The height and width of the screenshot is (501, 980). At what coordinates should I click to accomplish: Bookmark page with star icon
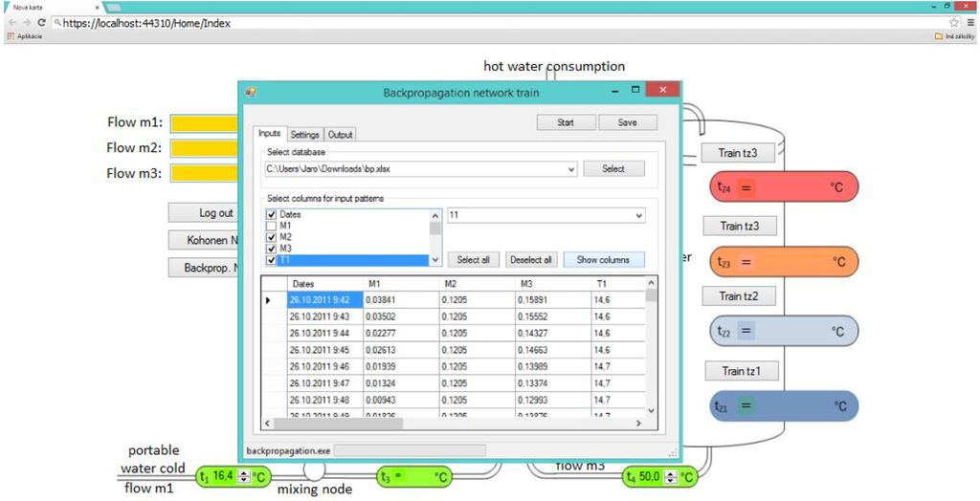coord(953,22)
